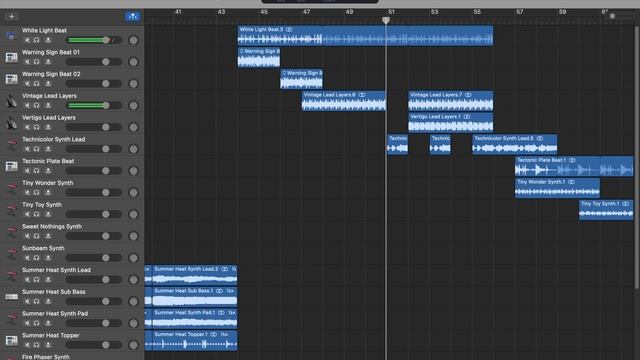
Task: Mute the Summer Heat Topper track
Action: 27,345
